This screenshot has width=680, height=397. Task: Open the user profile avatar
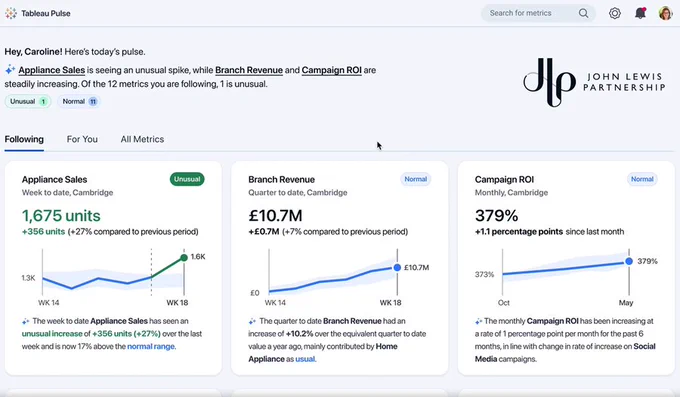[666, 13]
